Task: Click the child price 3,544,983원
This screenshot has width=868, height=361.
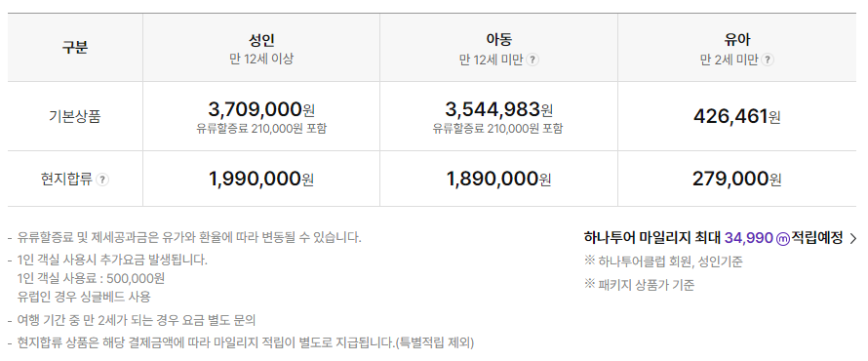Action: 498,109
